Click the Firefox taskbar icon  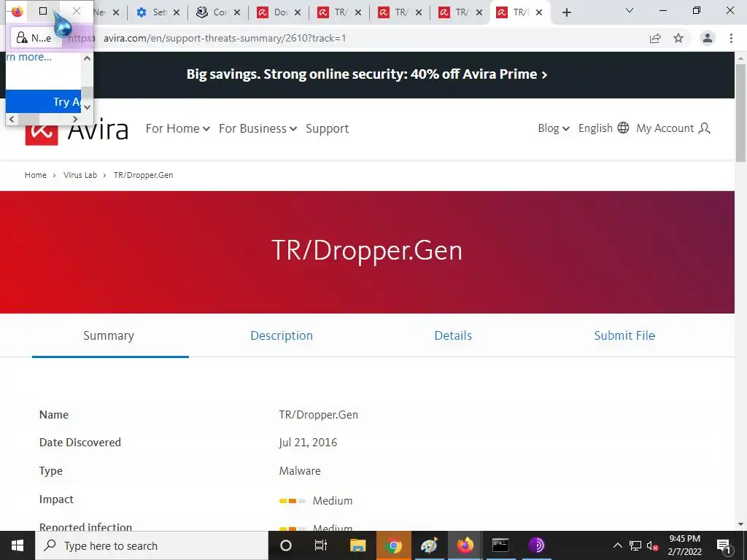pos(465,545)
